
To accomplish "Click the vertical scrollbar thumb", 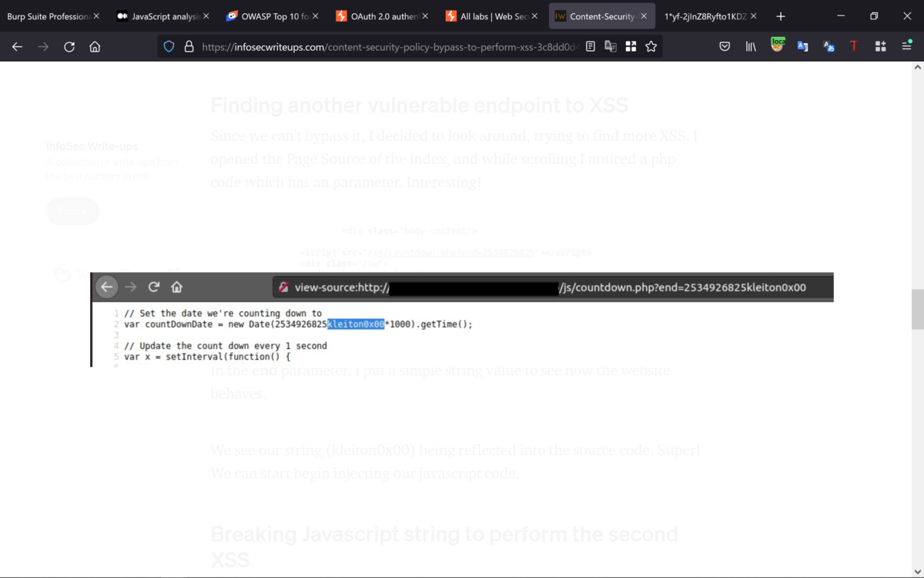I will (917, 309).
